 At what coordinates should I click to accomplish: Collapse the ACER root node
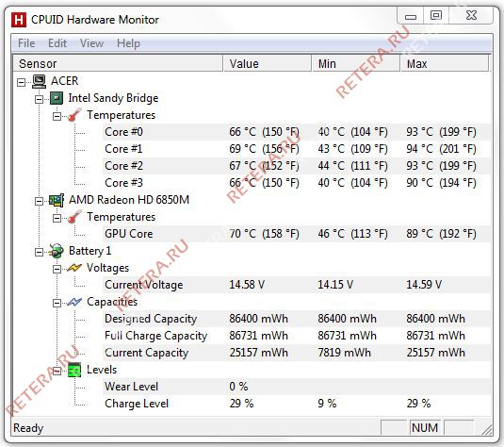(x=22, y=82)
